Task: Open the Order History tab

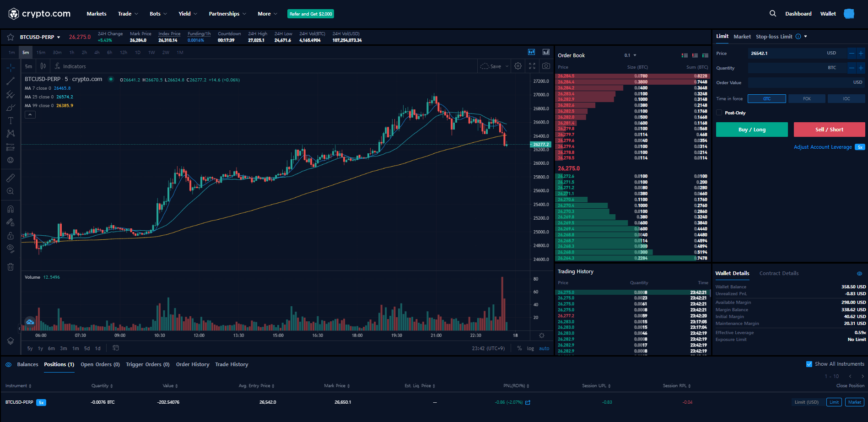Action: [192, 365]
